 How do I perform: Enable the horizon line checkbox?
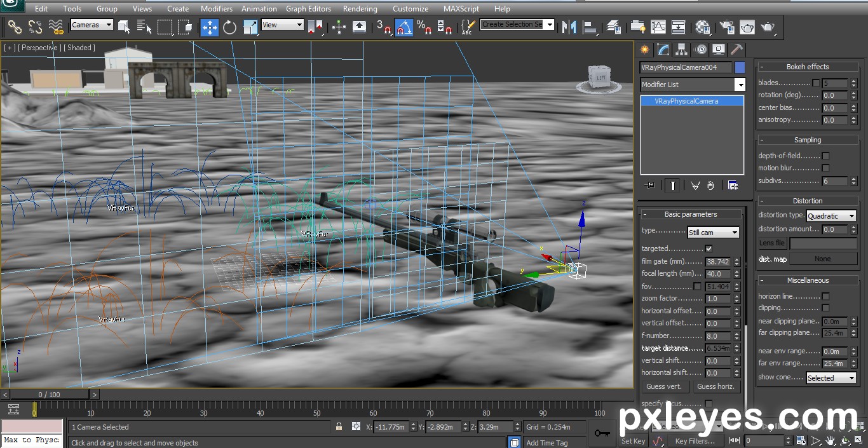click(825, 296)
